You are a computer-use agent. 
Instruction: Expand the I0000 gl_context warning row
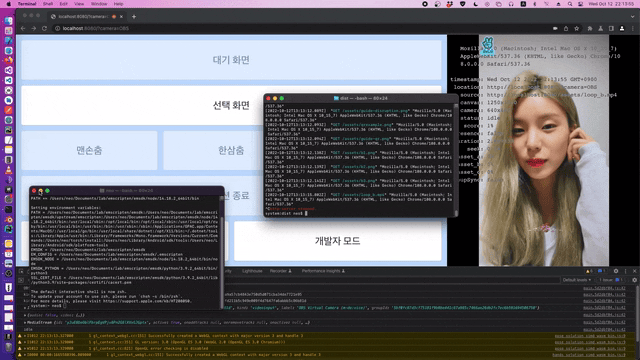point(24,355)
